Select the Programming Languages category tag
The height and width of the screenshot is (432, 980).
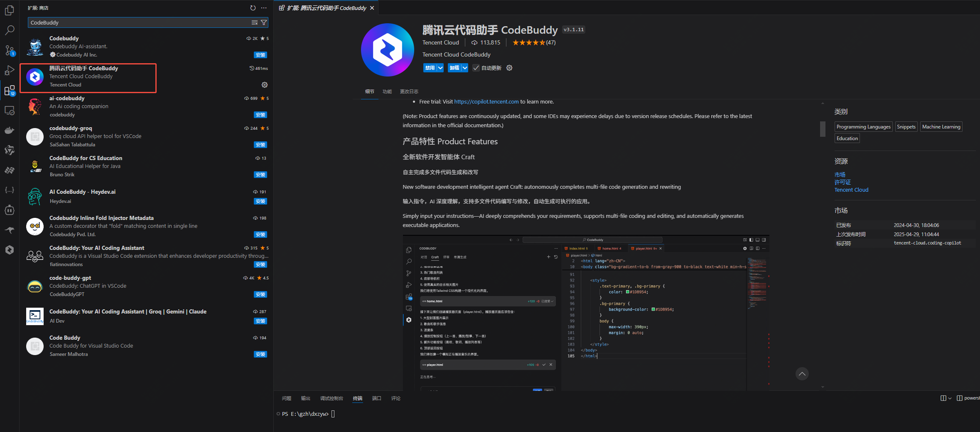(x=863, y=127)
